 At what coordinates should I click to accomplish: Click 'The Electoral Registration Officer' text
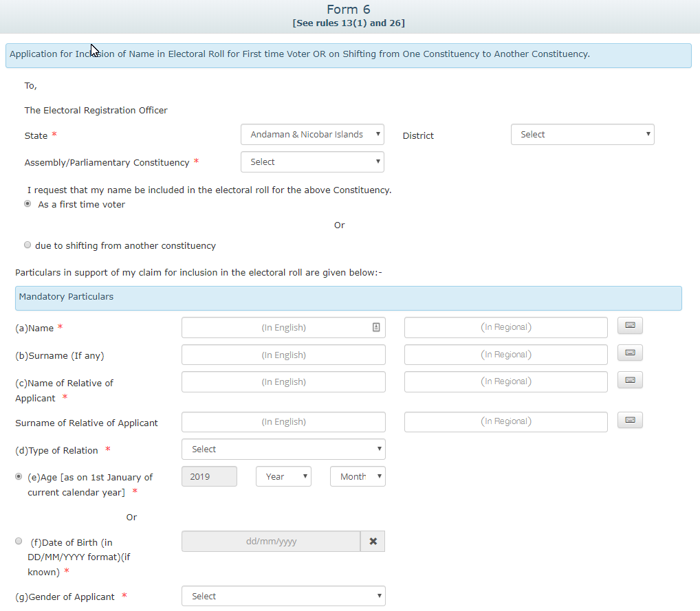[x=96, y=110]
